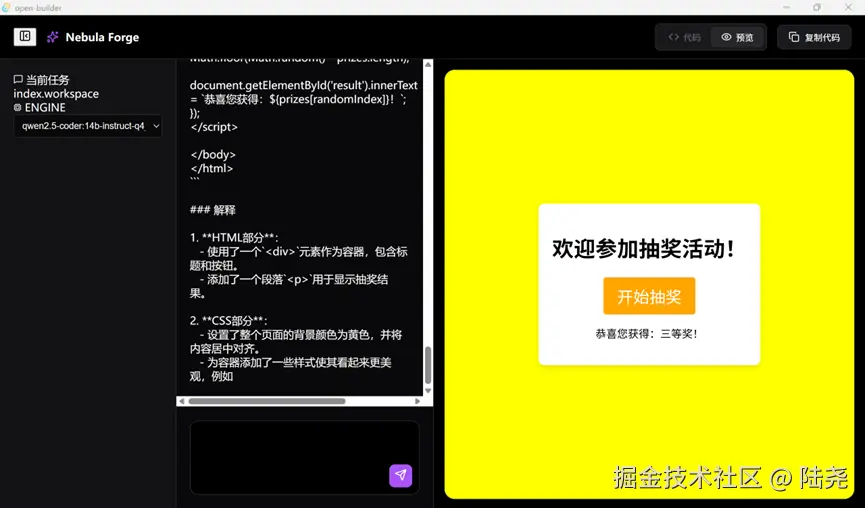
Task: Click the Nebula Forge sparkle logo
Action: pyautogui.click(x=52, y=37)
